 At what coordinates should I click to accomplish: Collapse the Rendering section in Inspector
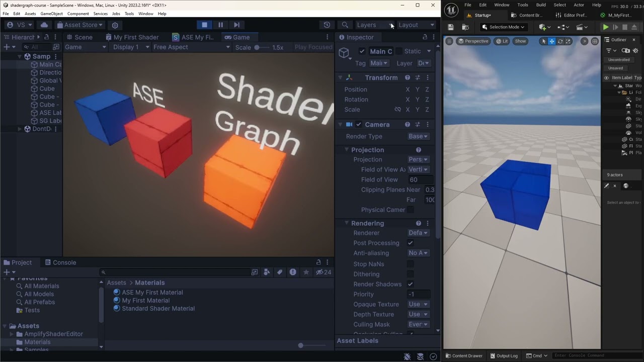click(347, 223)
